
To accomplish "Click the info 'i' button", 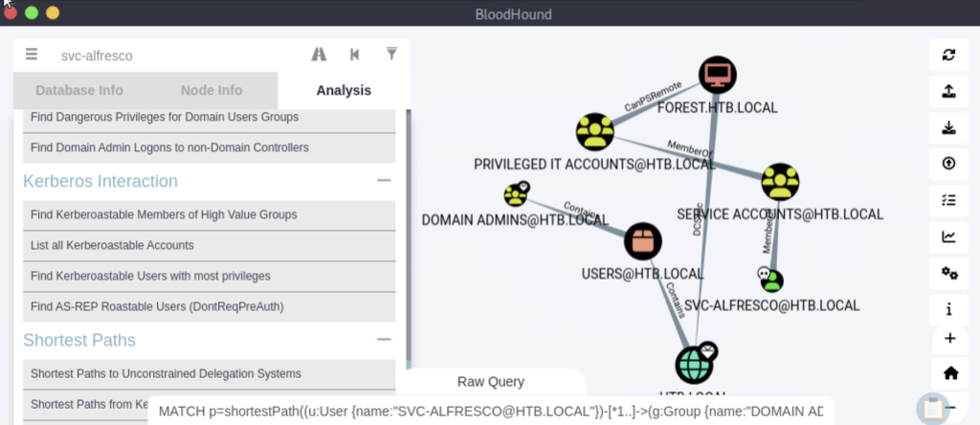I will 948,309.
